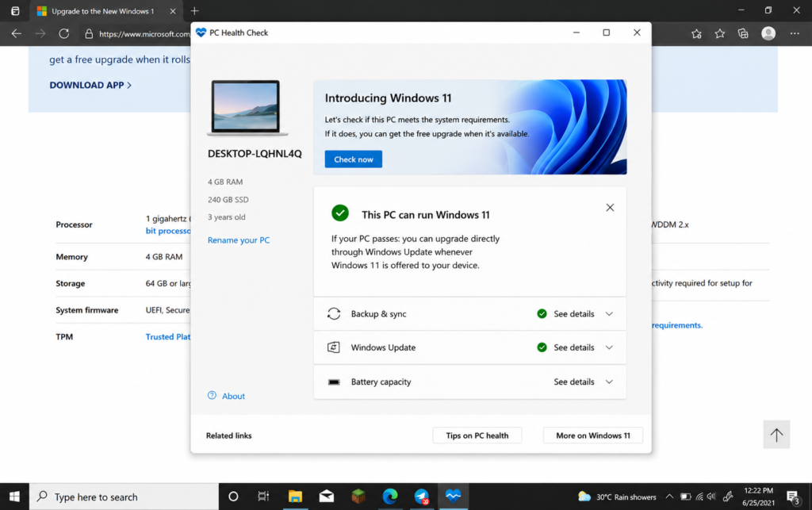Viewport: 812px width, 510px height.
Task: Click the laptop thumbnail image
Action: point(247,108)
